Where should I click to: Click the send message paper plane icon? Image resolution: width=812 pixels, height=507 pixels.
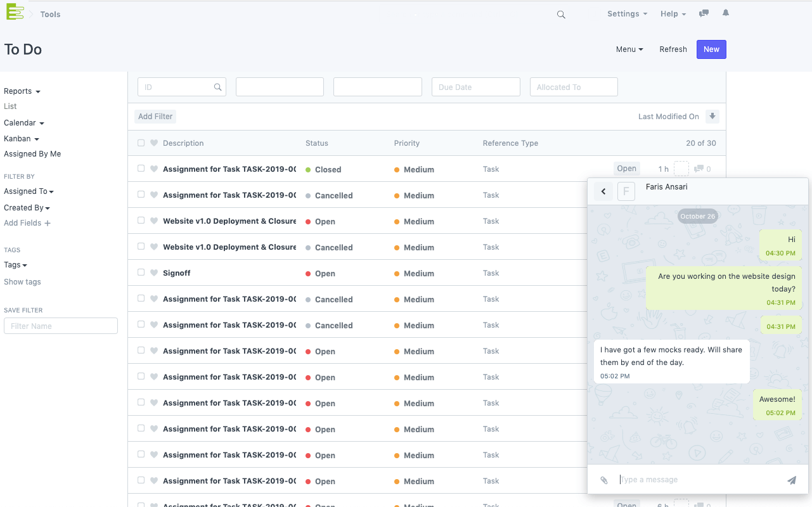click(x=792, y=480)
